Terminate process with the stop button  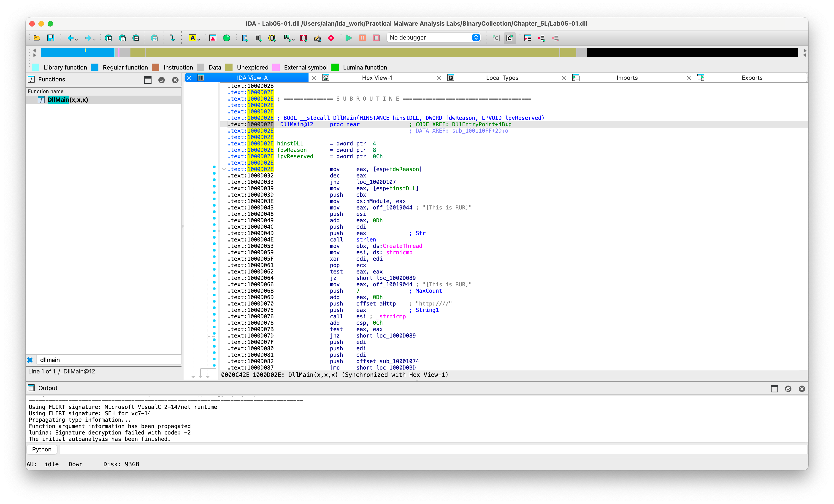[x=376, y=38]
